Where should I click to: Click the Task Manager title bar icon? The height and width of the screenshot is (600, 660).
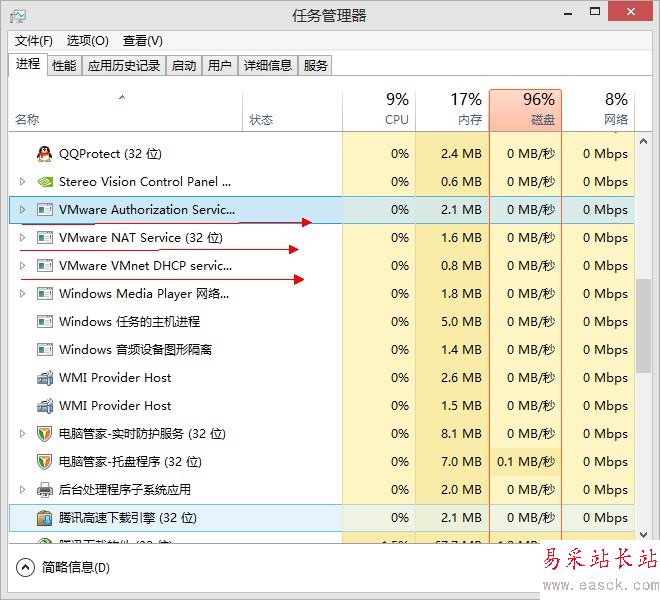[x=18, y=16]
